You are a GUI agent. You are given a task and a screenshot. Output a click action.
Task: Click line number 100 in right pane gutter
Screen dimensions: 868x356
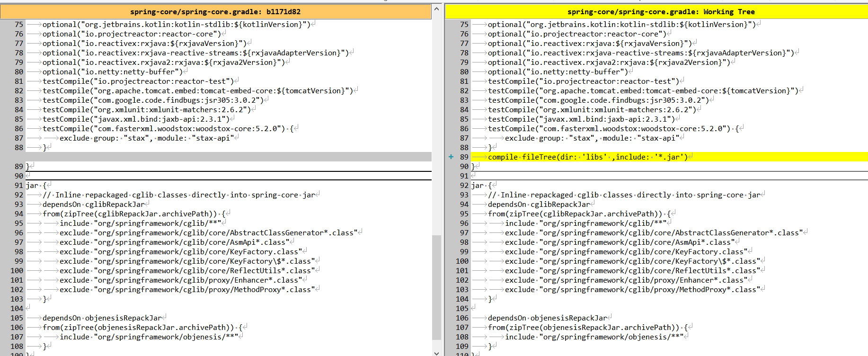(462, 261)
